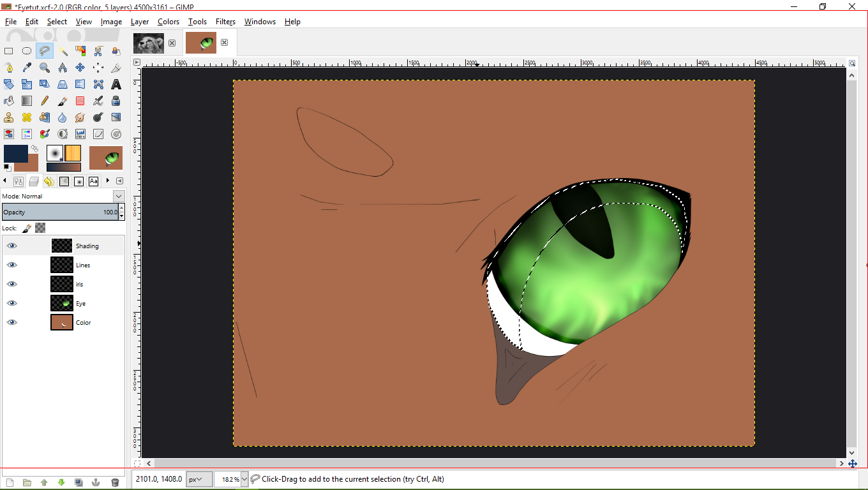Select the Heal bandage tool
The image size is (868, 490).
point(27,117)
